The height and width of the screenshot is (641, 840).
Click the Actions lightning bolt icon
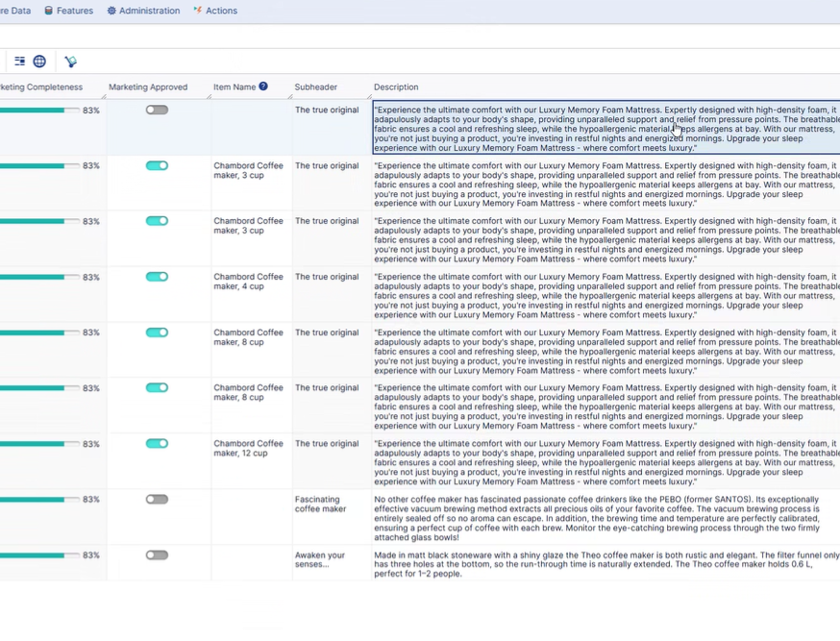click(197, 11)
